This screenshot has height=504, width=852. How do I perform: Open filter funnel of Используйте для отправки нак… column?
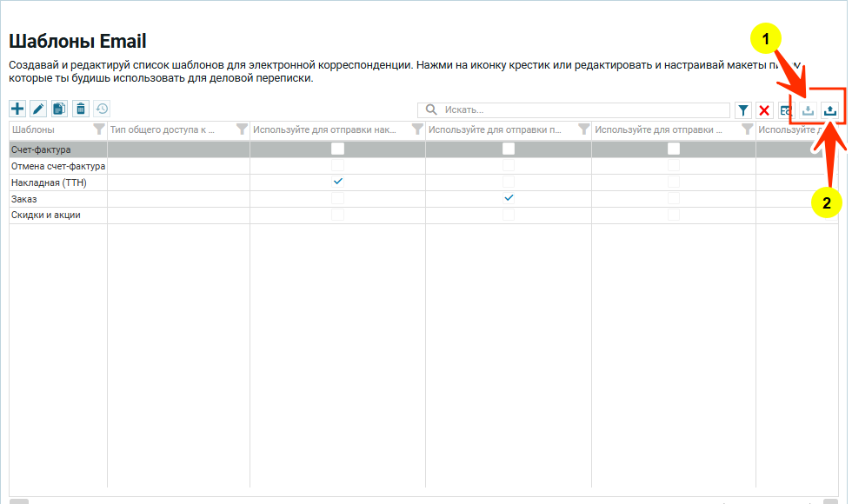pos(416,129)
